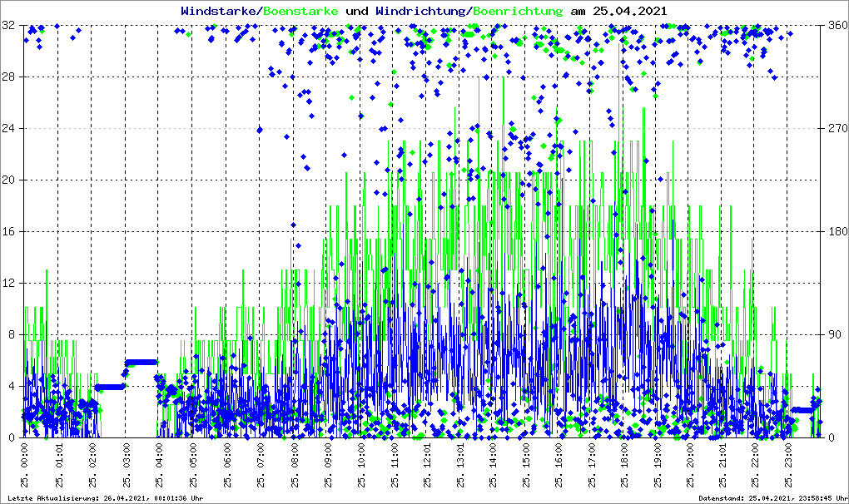
Task: Click the '180' value on right axis
Action: [835, 232]
